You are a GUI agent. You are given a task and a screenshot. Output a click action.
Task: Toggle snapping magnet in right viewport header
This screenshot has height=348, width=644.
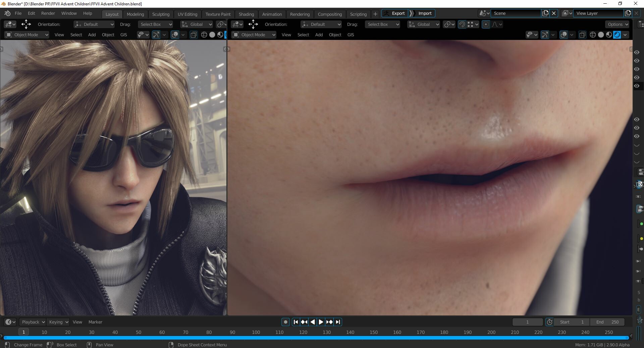[x=462, y=24]
